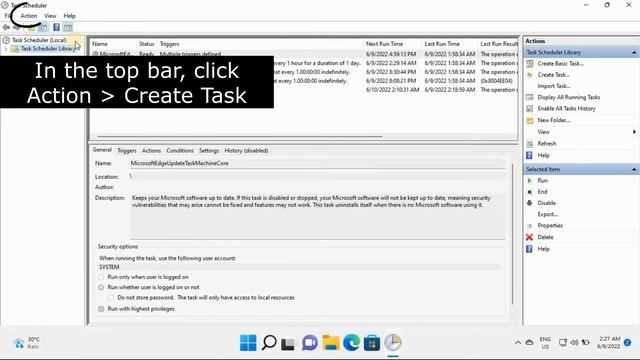Click the Create Basic Task icon
Image resolution: width=640 pixels, height=360 pixels.
click(x=530, y=64)
